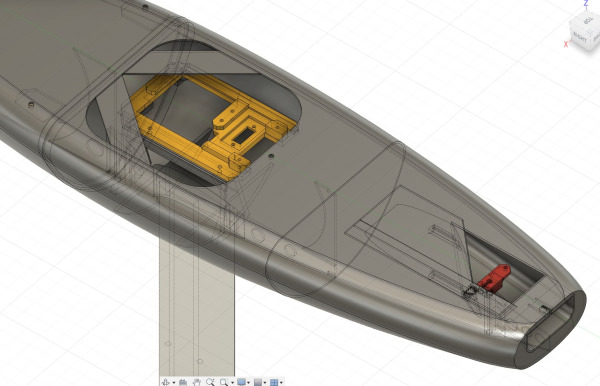Select the Zoom magnifier tool
The height and width of the screenshot is (386, 600).
click(210, 382)
